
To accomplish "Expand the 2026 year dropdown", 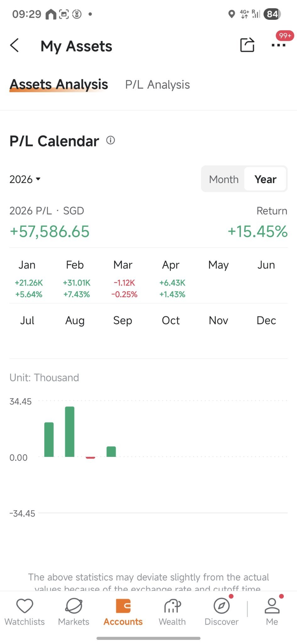I will click(25, 179).
